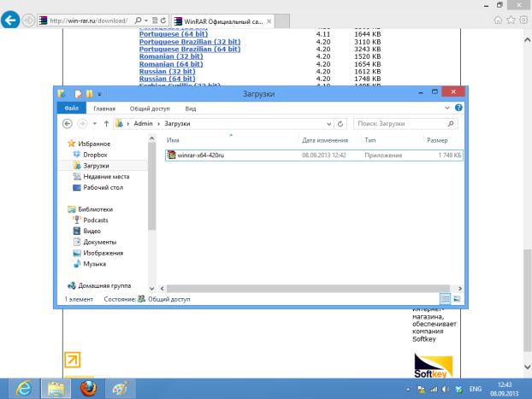Sort by Дата изменения column
The width and height of the screenshot is (532, 399).
click(x=330, y=140)
